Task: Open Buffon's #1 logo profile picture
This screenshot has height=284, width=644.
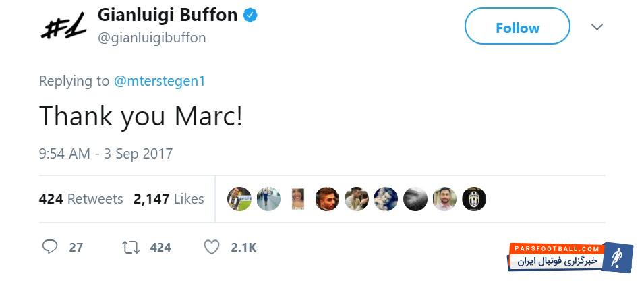Action: pos(61,28)
